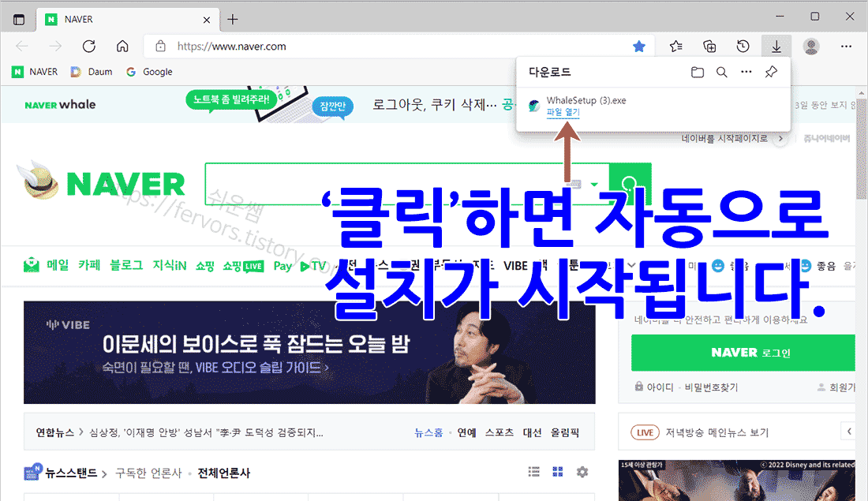Screen dimensions: 868x501
Task: Open a new browser tab
Action: 233,20
